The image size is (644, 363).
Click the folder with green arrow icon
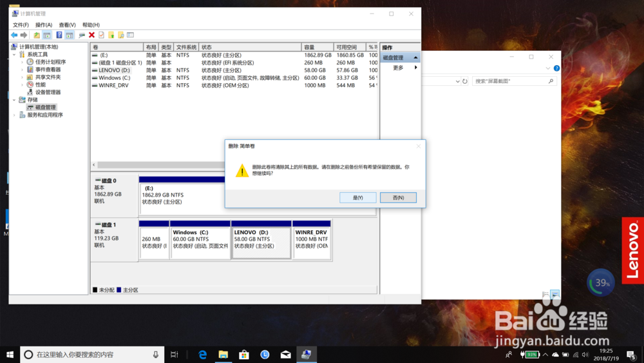pos(111,35)
